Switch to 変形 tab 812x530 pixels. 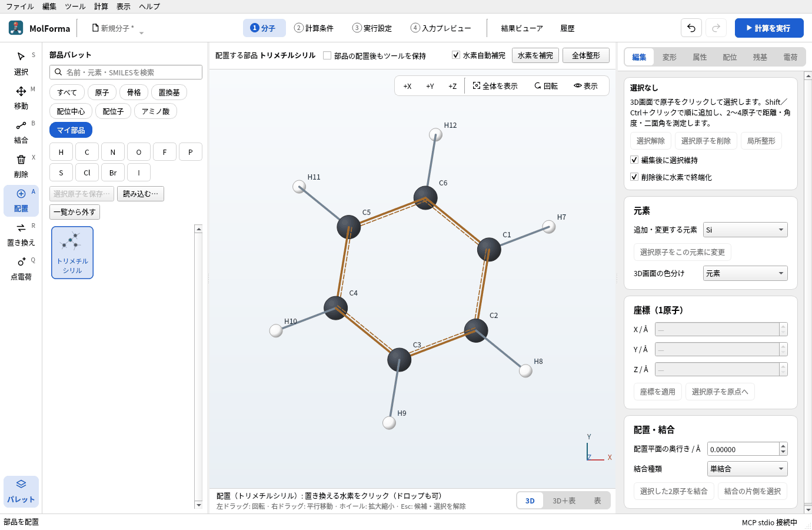[x=670, y=57]
